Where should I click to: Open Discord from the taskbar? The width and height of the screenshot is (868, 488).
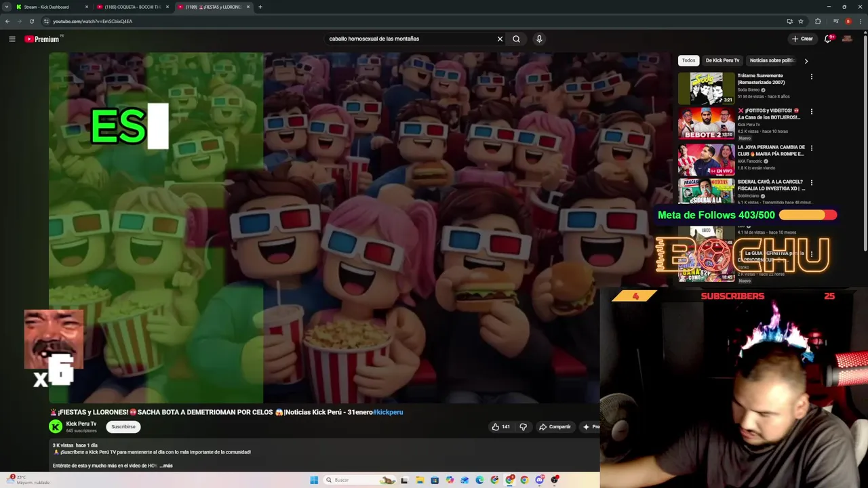539,480
